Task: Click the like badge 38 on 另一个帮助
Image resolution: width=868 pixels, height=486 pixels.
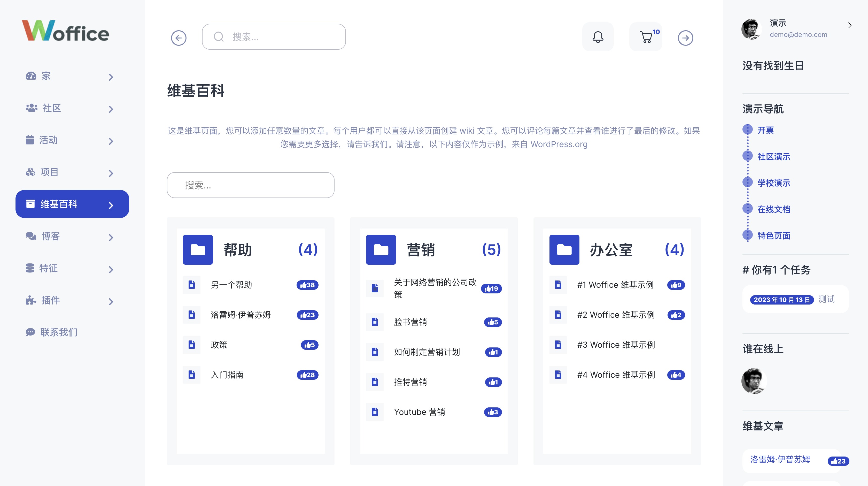Action: (x=307, y=285)
